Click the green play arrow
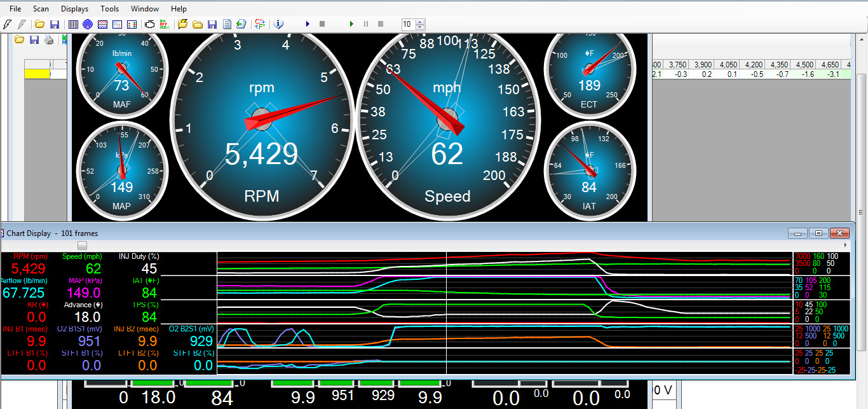The height and width of the screenshot is (409, 868). (351, 24)
